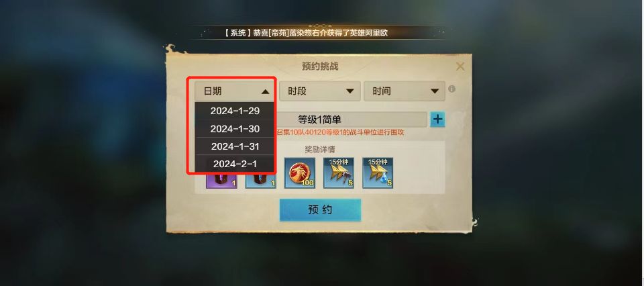Tap the purple-framed reward item icon
The width and height of the screenshot is (644, 286).
(x=222, y=181)
